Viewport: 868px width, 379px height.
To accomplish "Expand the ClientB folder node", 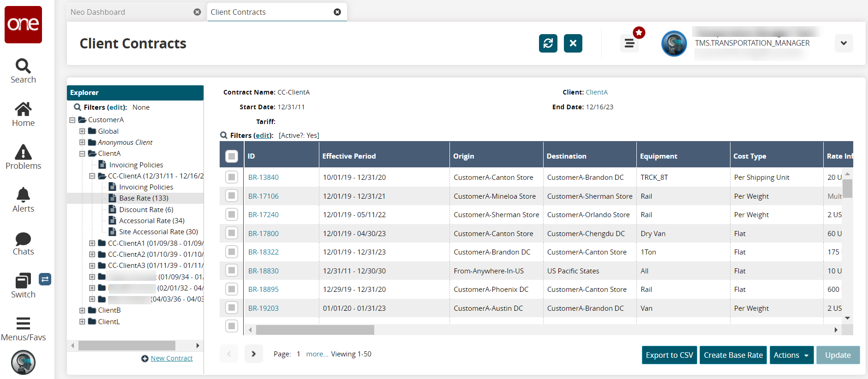I will click(82, 310).
